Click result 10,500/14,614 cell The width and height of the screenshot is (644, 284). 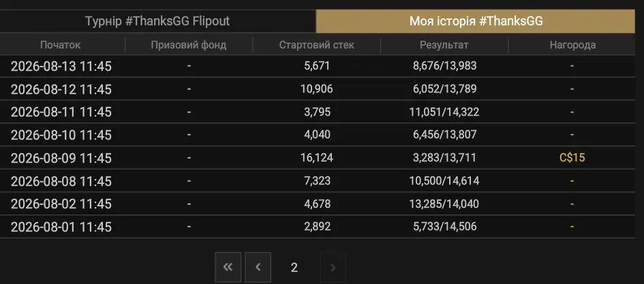click(x=444, y=181)
